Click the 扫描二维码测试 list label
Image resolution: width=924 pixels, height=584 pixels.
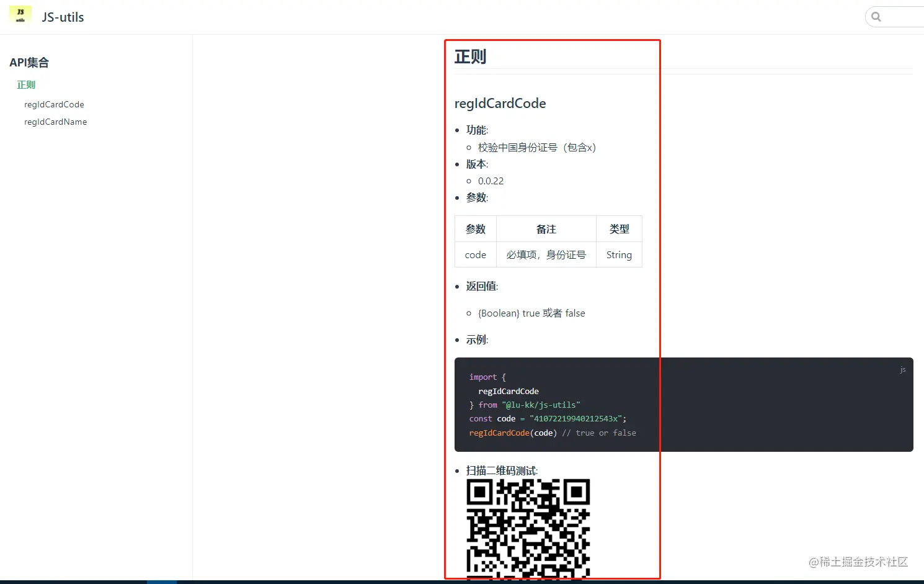[x=501, y=470]
